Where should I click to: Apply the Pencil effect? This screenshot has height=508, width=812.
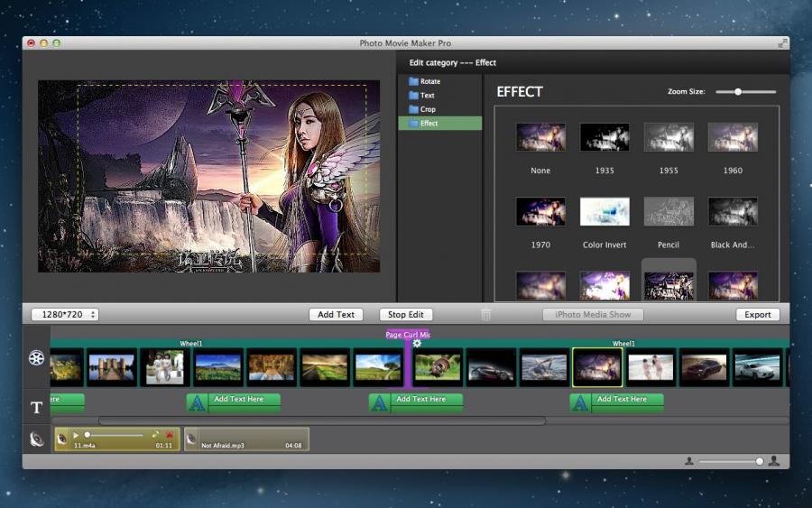coord(669,211)
